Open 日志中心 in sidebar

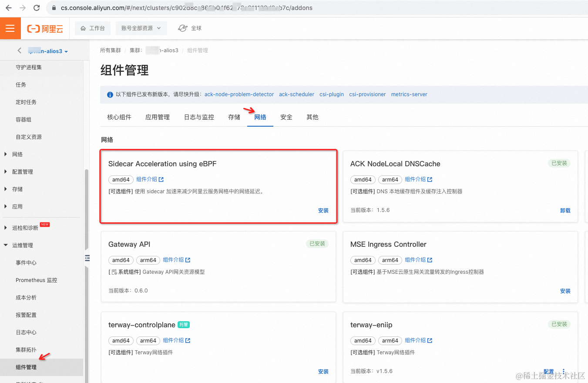pos(26,333)
